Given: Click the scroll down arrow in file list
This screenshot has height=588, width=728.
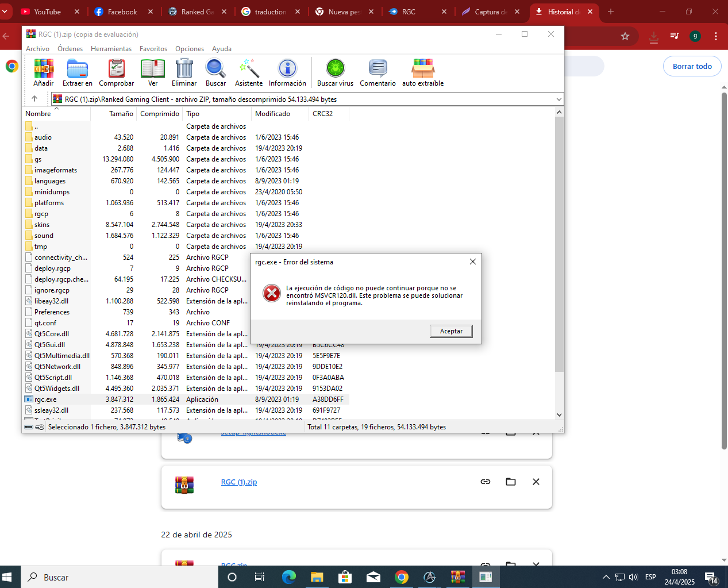Looking at the screenshot, I should [x=559, y=414].
